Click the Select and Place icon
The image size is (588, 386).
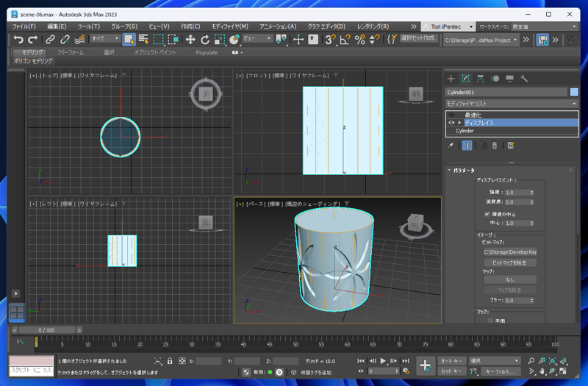(x=234, y=40)
